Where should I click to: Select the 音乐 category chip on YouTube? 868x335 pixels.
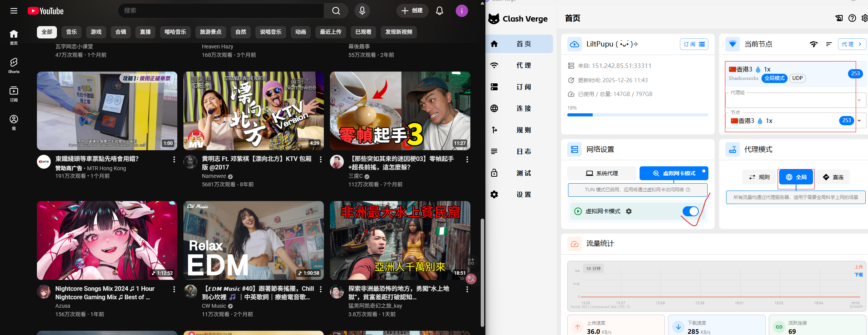coord(72,32)
